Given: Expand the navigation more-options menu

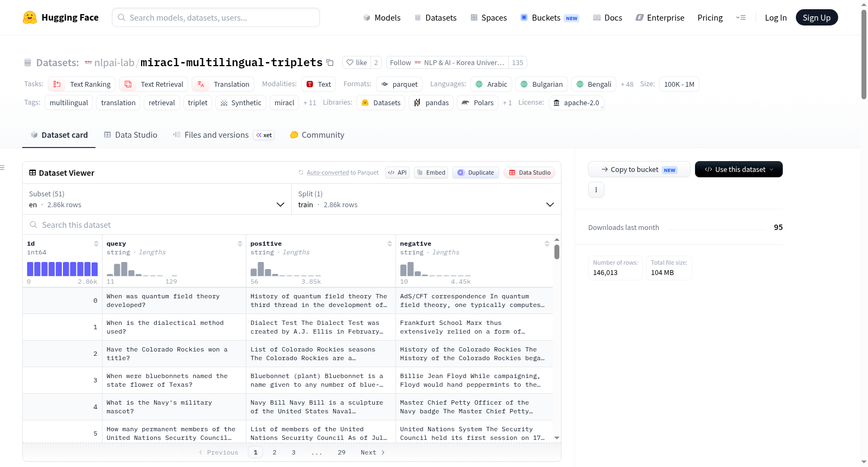Looking at the screenshot, I should tap(741, 17).
